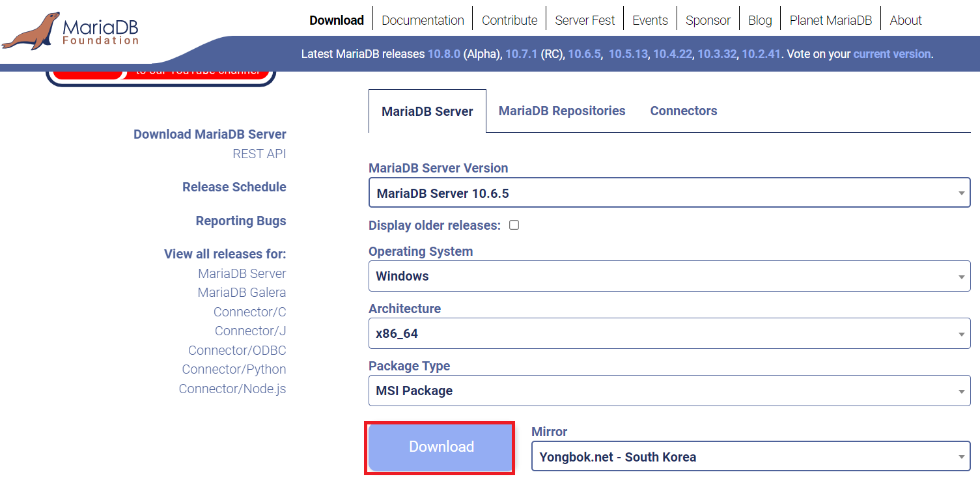
Task: Open the 10.4.22 release link
Action: (673, 54)
